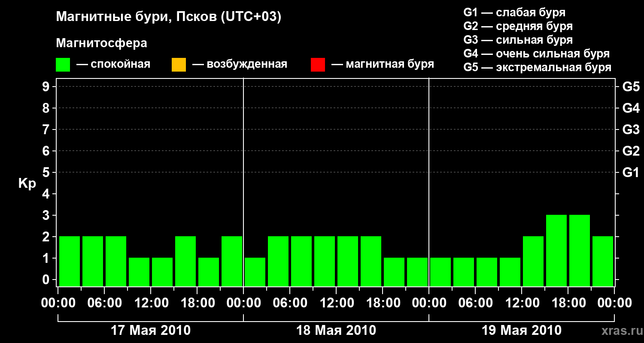Viewport: 644px width, 343px height.
Task: Click the '18:00' tick label under 18 Мая
Action: pos(383,303)
